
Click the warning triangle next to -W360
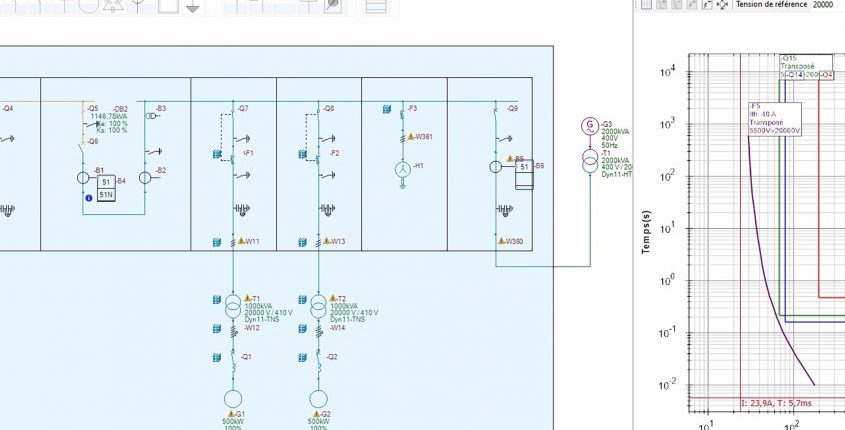coord(501,241)
